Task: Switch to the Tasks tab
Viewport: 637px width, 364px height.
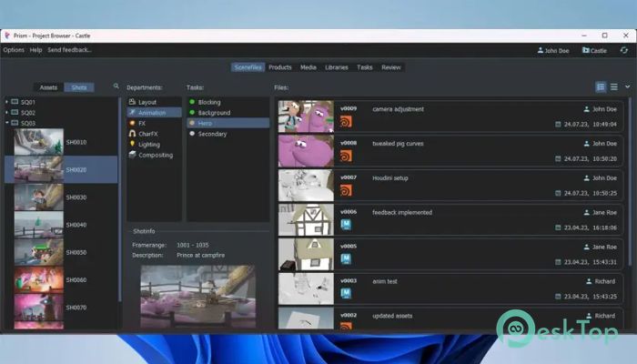Action: click(x=364, y=67)
